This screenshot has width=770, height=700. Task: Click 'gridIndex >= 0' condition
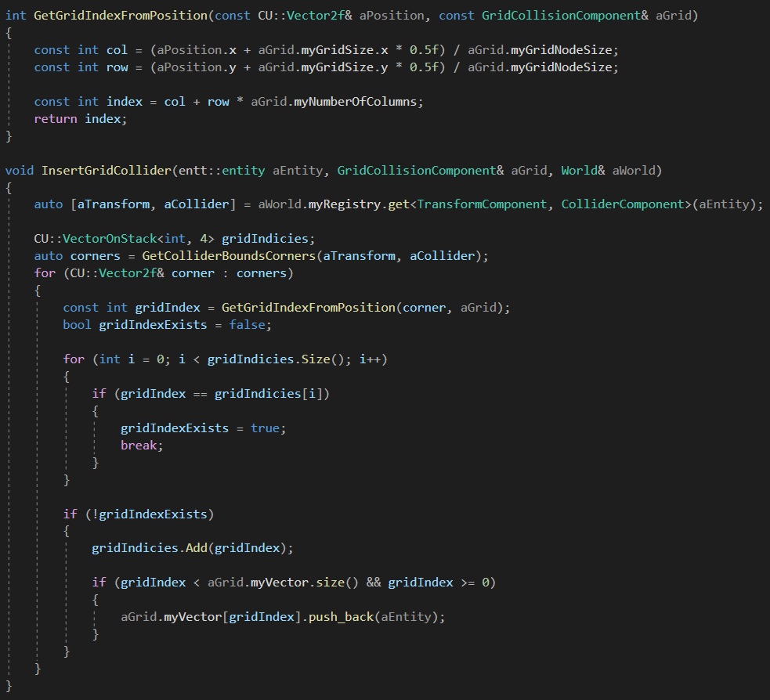(x=439, y=583)
